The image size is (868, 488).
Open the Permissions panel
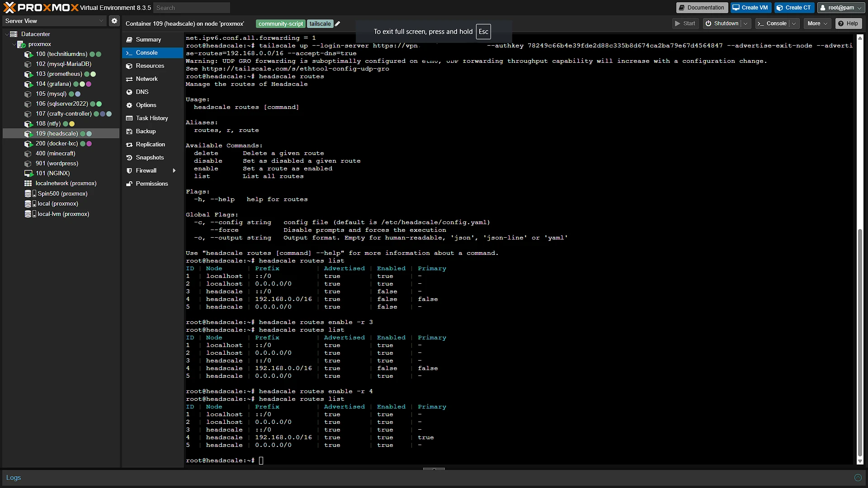point(152,184)
